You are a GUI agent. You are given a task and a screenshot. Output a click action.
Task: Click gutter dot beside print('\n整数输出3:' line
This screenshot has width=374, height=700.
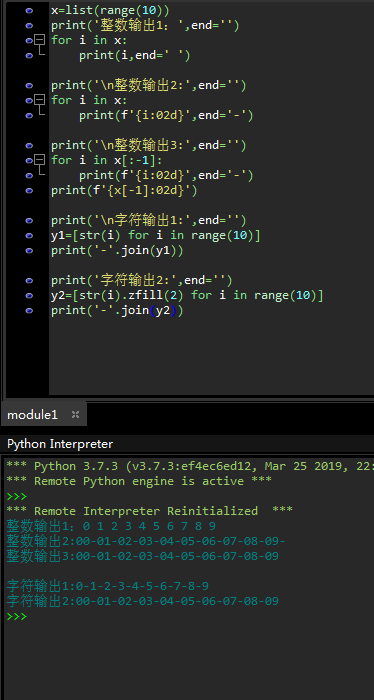tap(29, 145)
